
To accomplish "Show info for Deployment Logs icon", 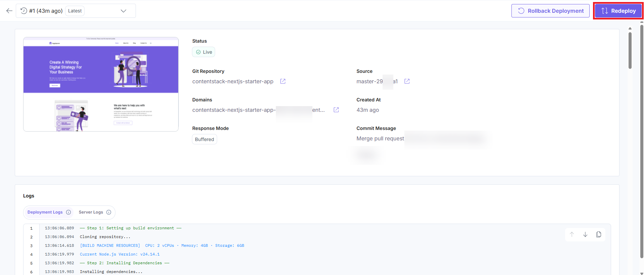I will [x=68, y=212].
